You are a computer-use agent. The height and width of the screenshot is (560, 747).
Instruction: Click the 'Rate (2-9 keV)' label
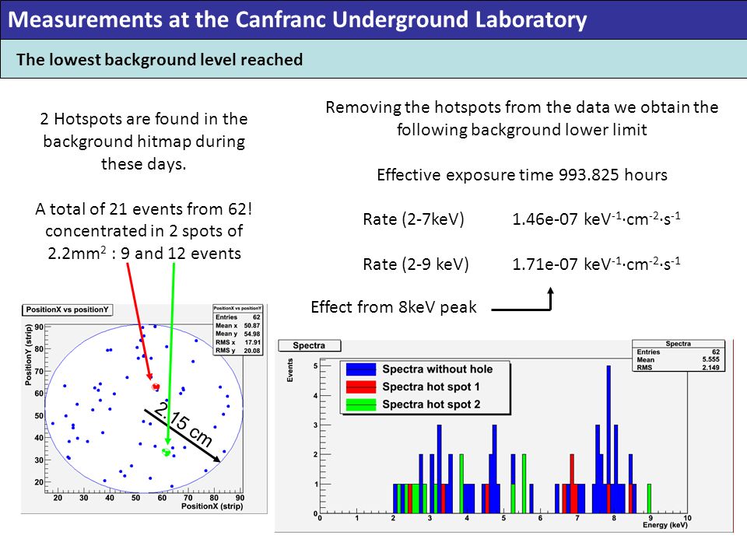tap(416, 264)
